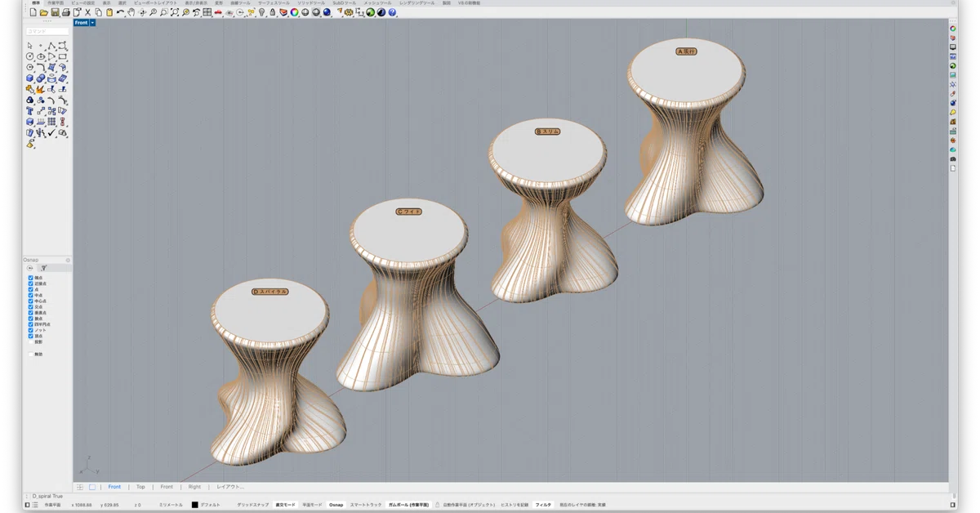Check the 無効 checkbox in Osnap panel
The width and height of the screenshot is (980, 513).
[30, 355]
